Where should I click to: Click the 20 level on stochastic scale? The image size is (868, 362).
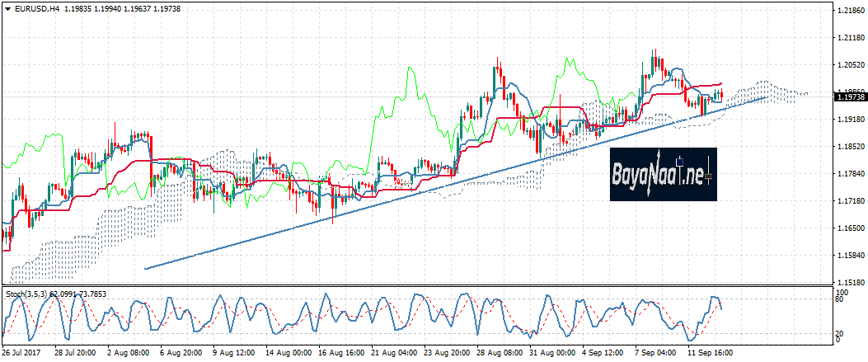click(839, 331)
